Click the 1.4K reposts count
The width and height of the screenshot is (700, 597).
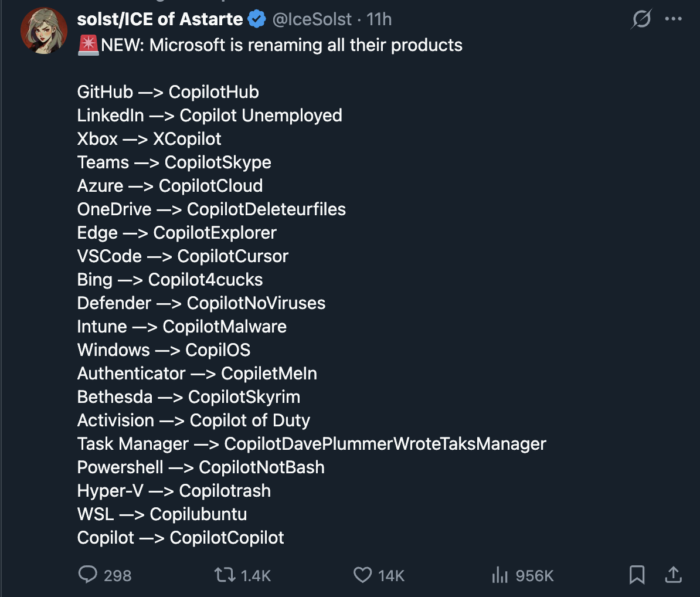(256, 576)
